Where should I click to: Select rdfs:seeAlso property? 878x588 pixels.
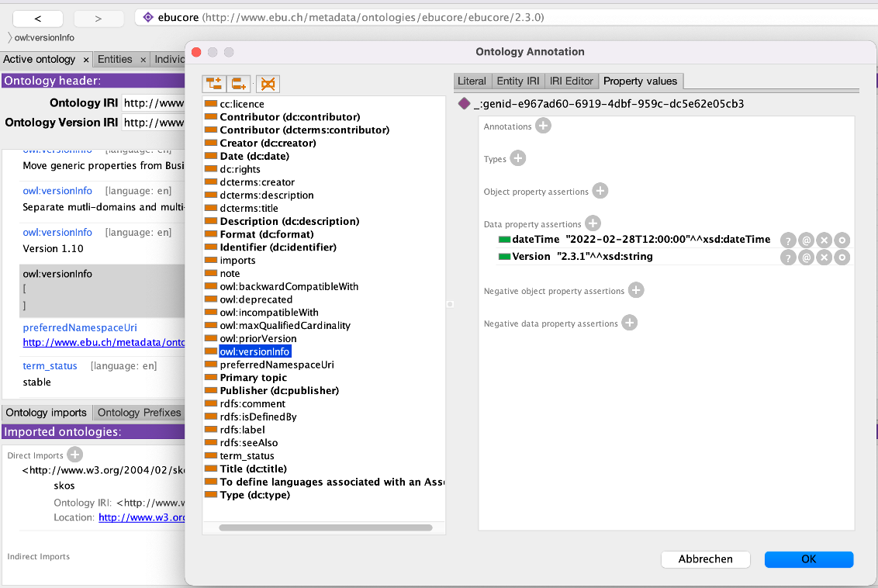[x=249, y=443]
